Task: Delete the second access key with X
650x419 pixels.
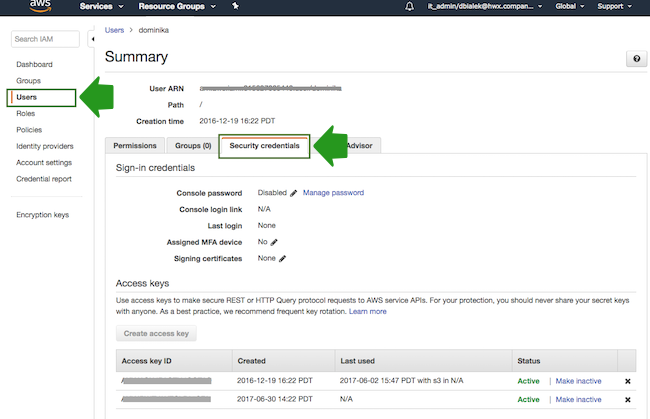Action: pyautogui.click(x=627, y=399)
